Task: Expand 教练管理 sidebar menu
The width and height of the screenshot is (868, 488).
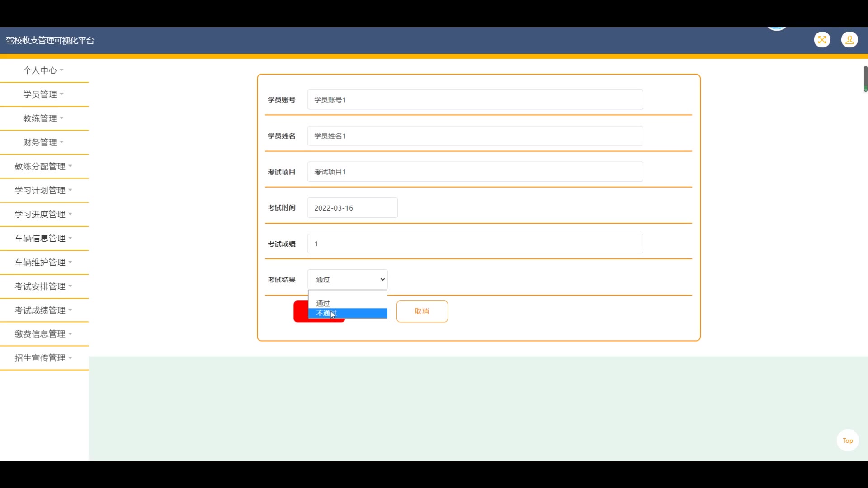Action: [43, 118]
